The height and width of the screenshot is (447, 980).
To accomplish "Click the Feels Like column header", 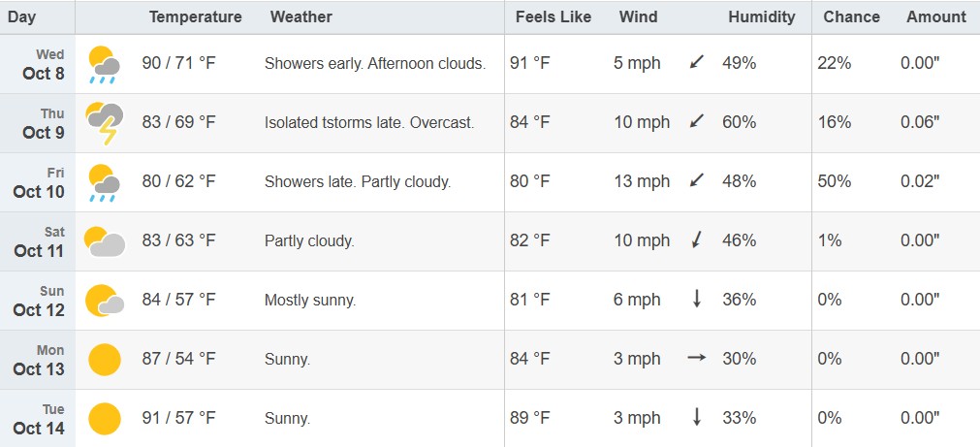I will point(553,16).
